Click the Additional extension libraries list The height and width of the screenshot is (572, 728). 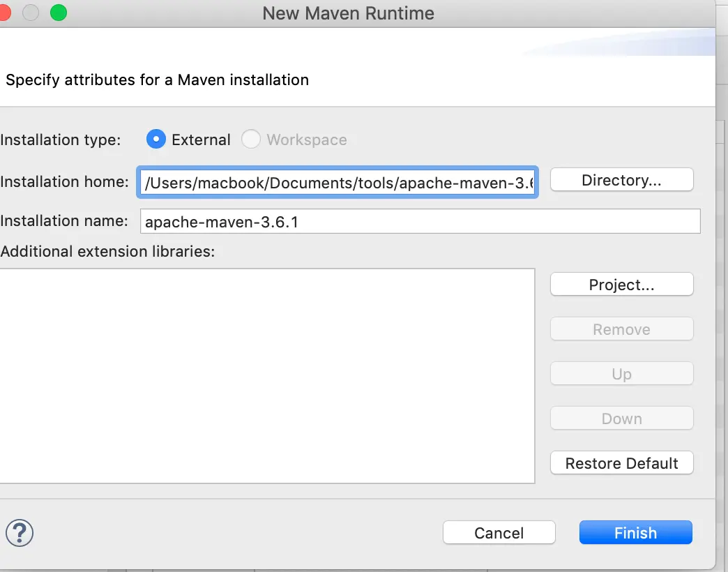click(267, 375)
